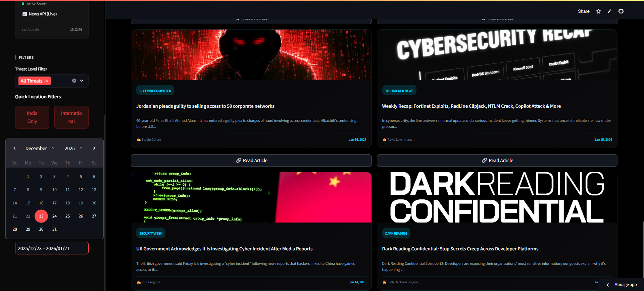The height and width of the screenshot is (291, 644).
Task: Remove the All Threats tag
Action: point(47,81)
